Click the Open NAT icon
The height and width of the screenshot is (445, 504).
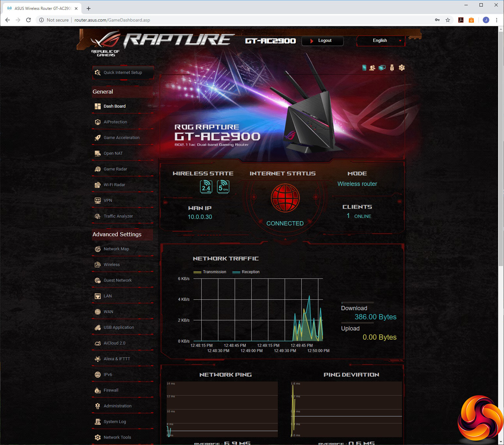tap(98, 153)
